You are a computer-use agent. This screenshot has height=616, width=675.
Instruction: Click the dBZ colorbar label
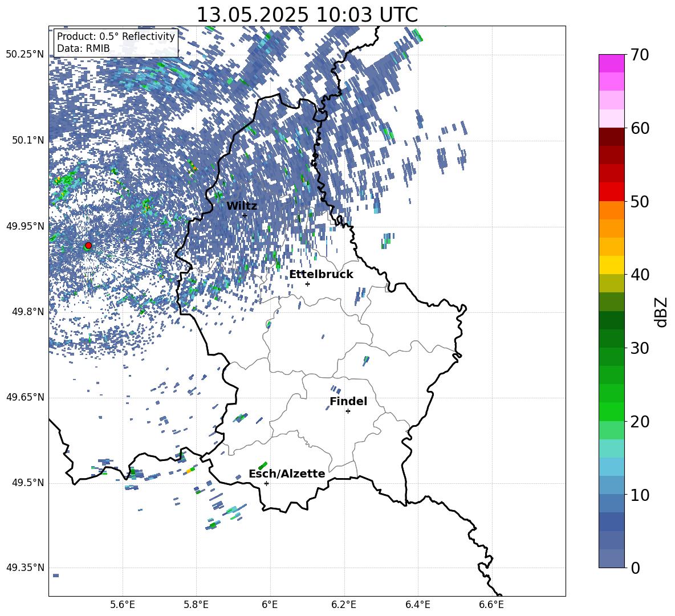(x=662, y=312)
